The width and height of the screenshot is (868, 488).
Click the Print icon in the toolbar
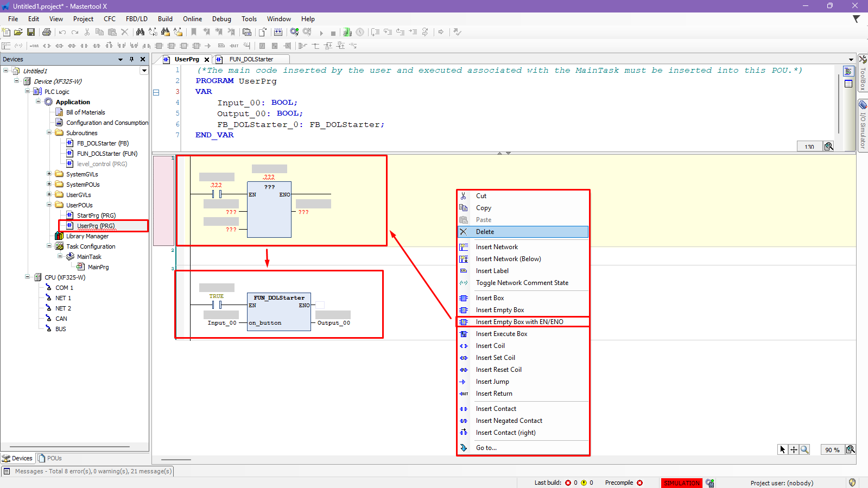click(x=47, y=33)
